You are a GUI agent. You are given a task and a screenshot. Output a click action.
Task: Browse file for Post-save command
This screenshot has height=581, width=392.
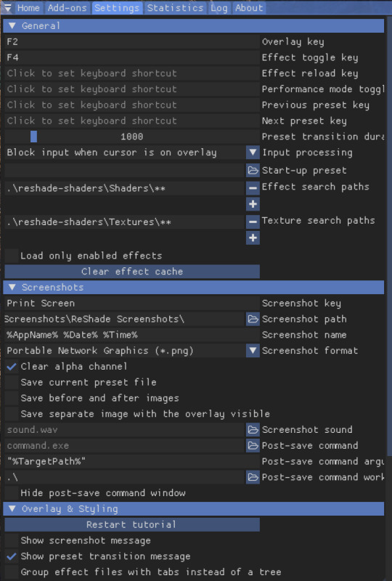(253, 445)
